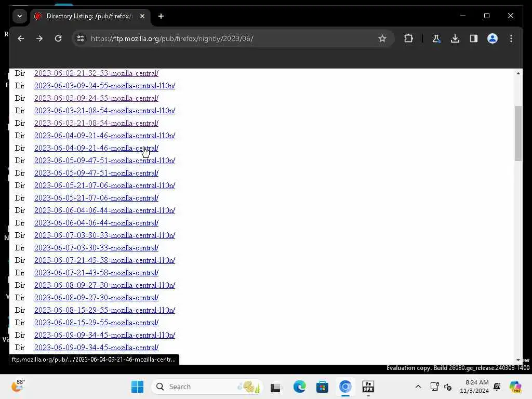Open the Downloads icon

tap(455, 38)
